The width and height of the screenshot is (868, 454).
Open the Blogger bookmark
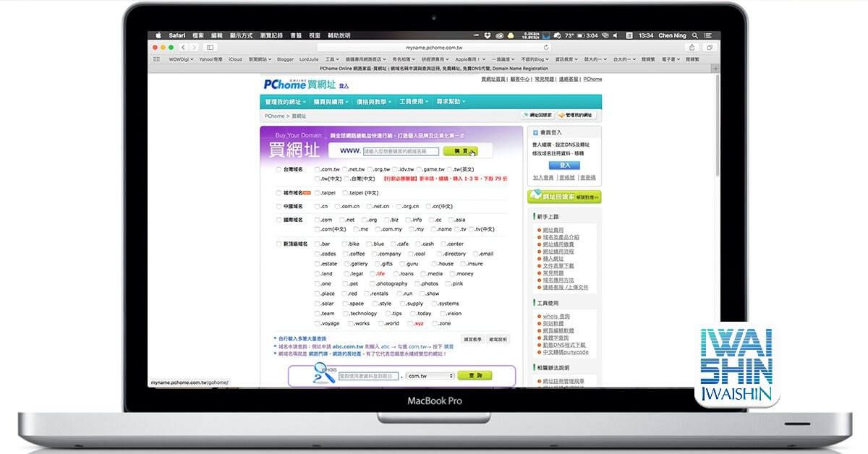pos(285,59)
